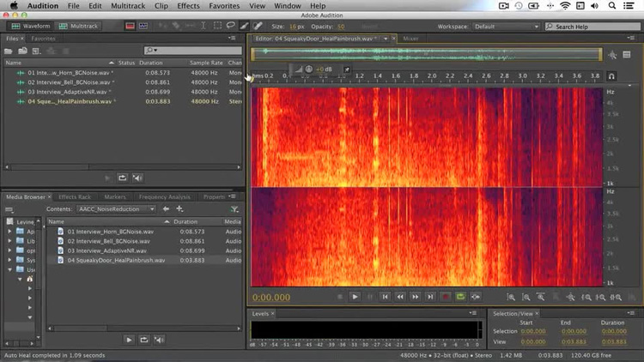Image resolution: width=644 pixels, height=362 pixels.
Task: Switch to Waveform view
Action: tap(31, 26)
